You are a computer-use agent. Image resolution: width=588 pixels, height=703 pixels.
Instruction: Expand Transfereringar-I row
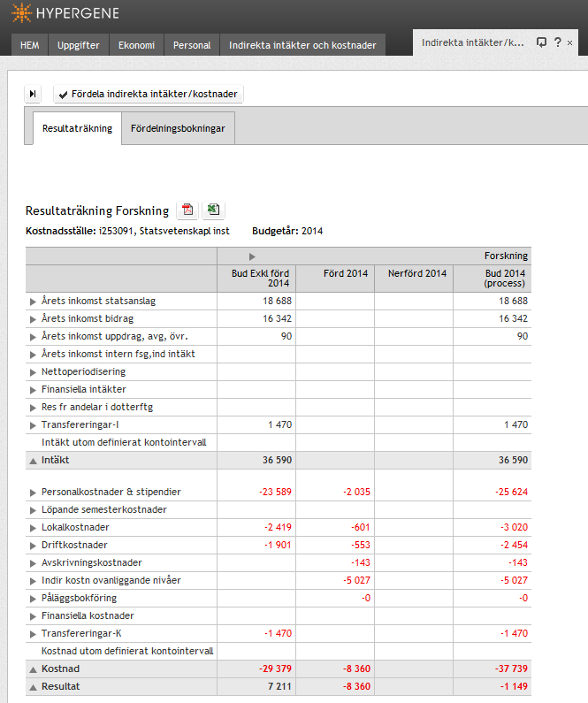tap(33, 425)
